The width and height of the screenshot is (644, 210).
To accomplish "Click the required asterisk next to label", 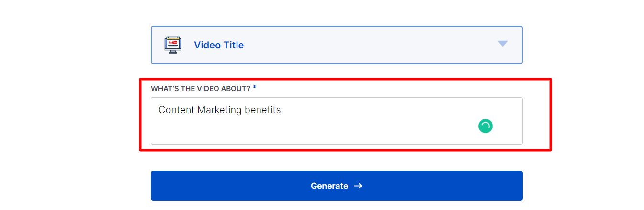I will tap(255, 87).
